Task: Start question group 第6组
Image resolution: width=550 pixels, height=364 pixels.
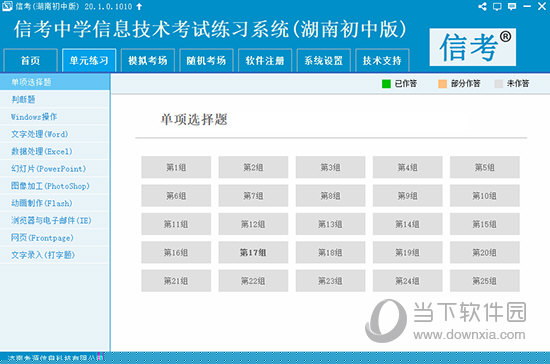Action: pyautogui.click(x=176, y=196)
